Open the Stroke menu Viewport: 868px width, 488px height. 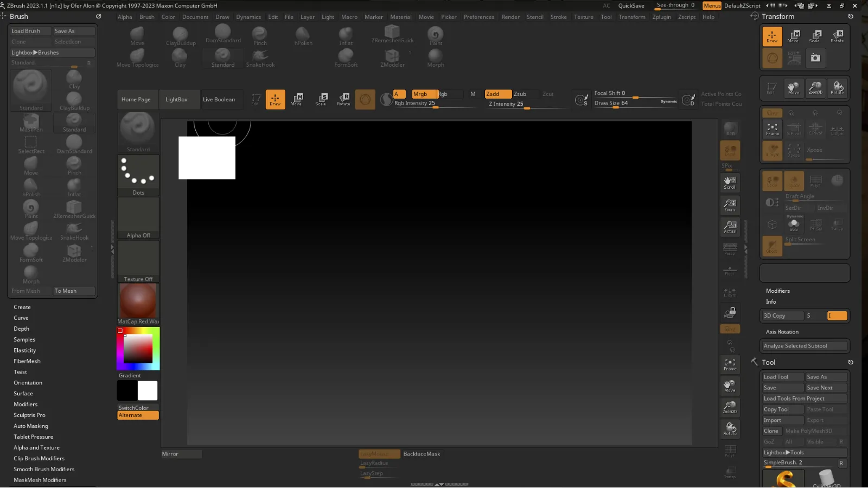pyautogui.click(x=559, y=17)
